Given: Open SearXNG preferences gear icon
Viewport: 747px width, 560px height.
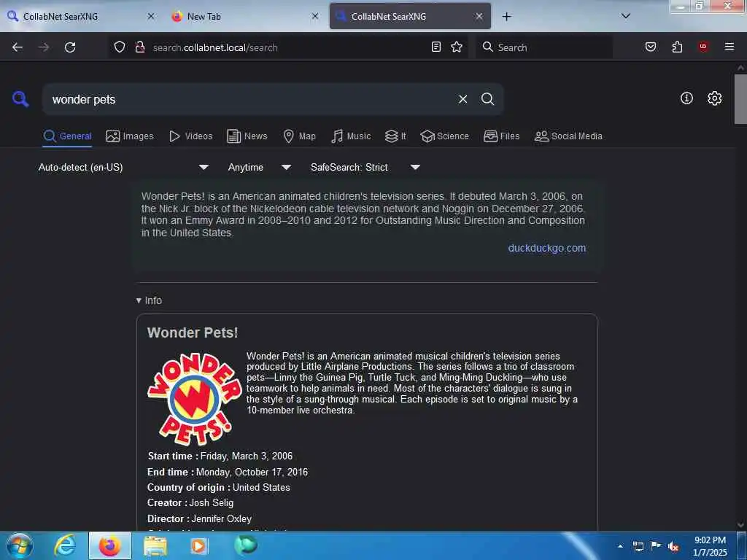Looking at the screenshot, I should click(x=714, y=98).
